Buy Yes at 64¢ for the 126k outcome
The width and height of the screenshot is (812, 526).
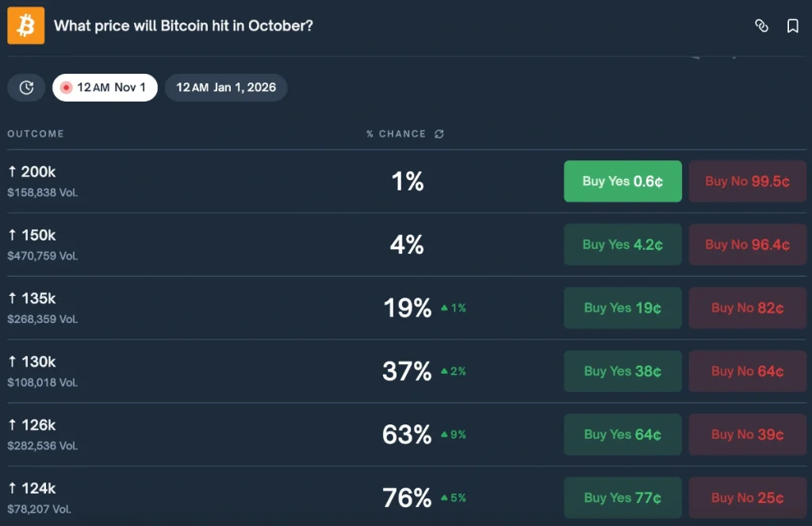click(x=622, y=434)
